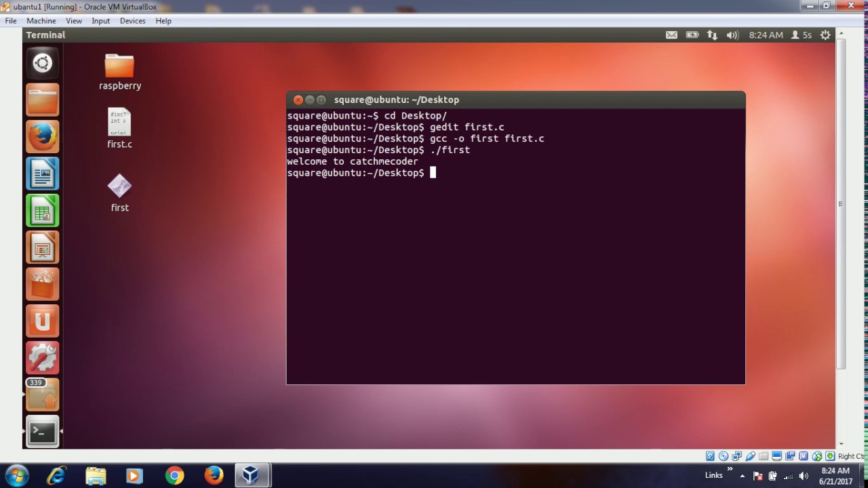Select the first.c file on the desktop
Screen dimensions: 868x488
point(119,129)
